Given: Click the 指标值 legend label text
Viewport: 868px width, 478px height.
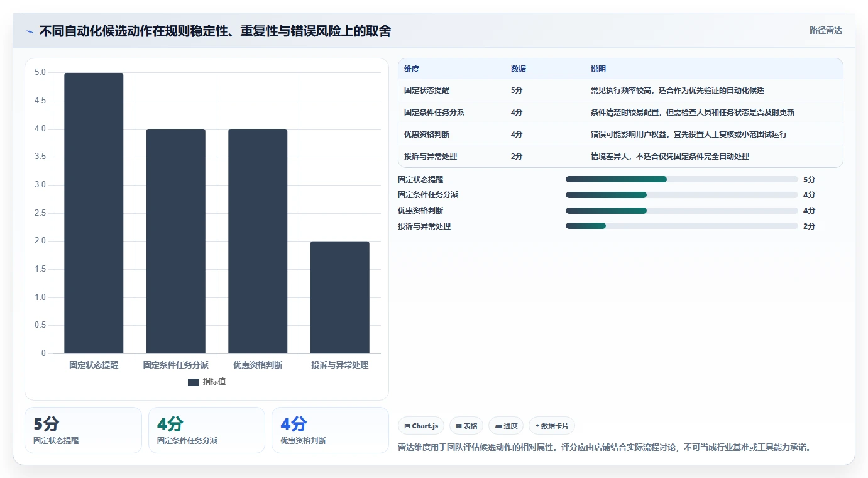Looking at the screenshot, I should (x=214, y=382).
